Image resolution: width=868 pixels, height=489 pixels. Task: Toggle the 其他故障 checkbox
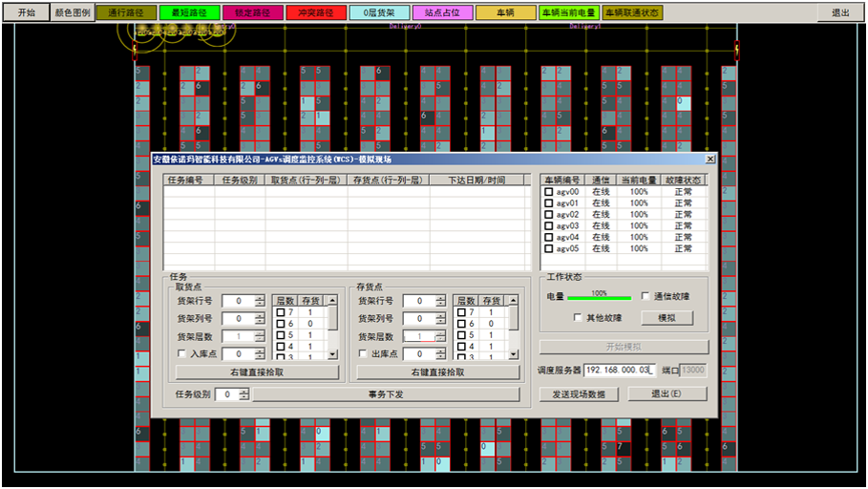pos(578,317)
